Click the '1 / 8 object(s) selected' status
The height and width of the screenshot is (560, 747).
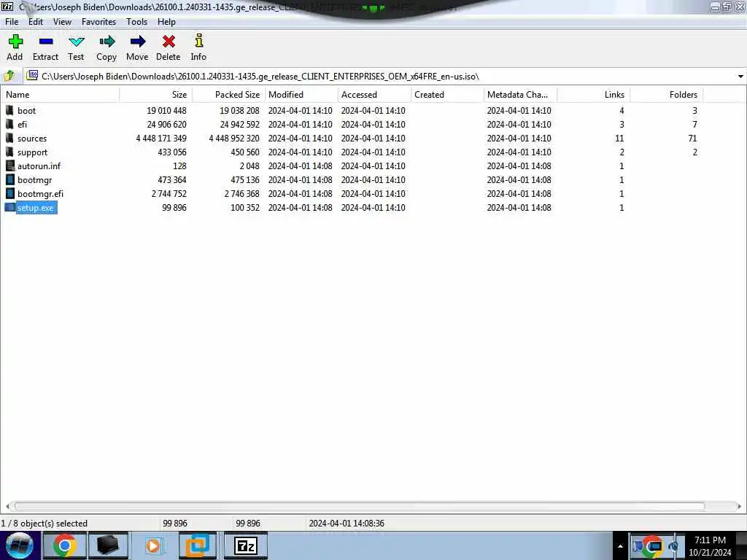click(x=44, y=524)
